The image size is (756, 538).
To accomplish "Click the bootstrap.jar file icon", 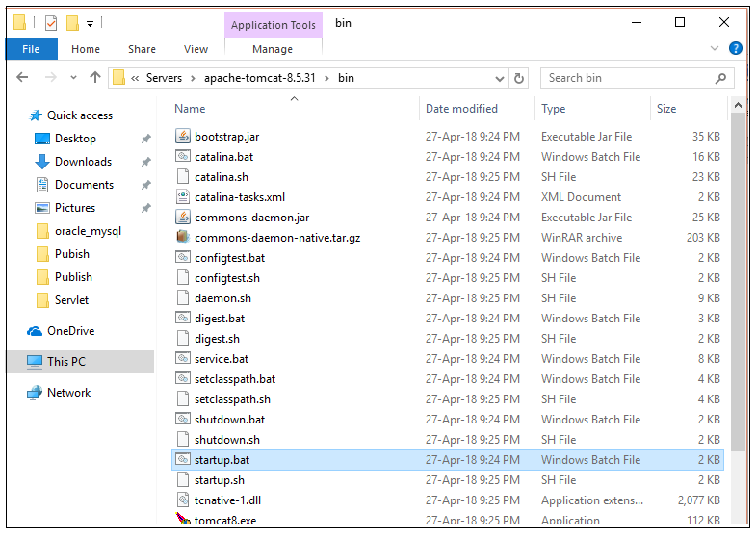I will [x=182, y=137].
